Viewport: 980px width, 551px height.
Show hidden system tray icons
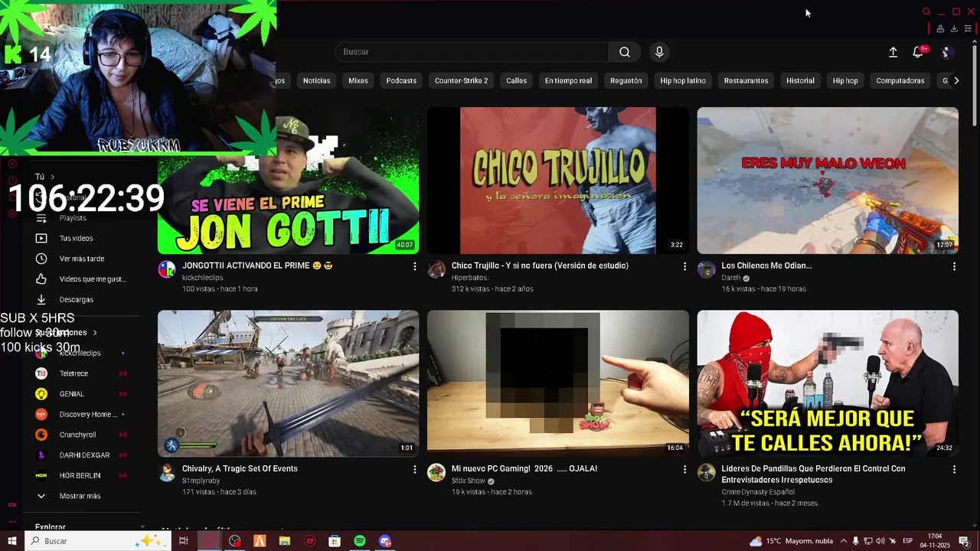coord(844,541)
